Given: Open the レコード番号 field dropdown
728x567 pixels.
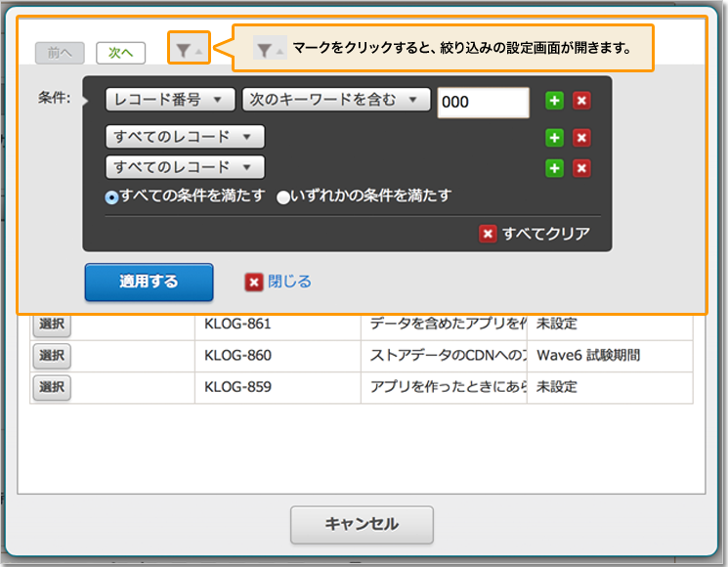Looking at the screenshot, I should tap(170, 100).
